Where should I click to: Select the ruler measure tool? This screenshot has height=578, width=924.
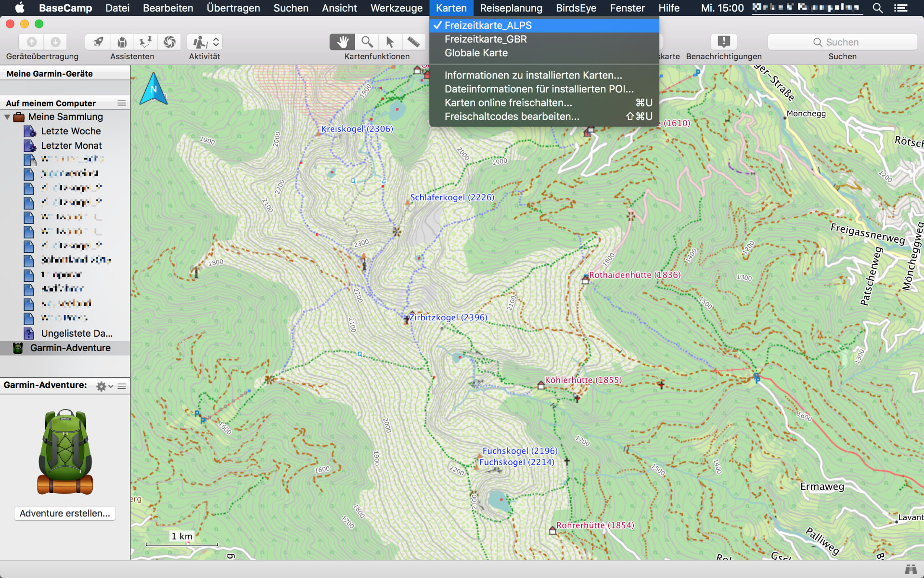[x=413, y=42]
